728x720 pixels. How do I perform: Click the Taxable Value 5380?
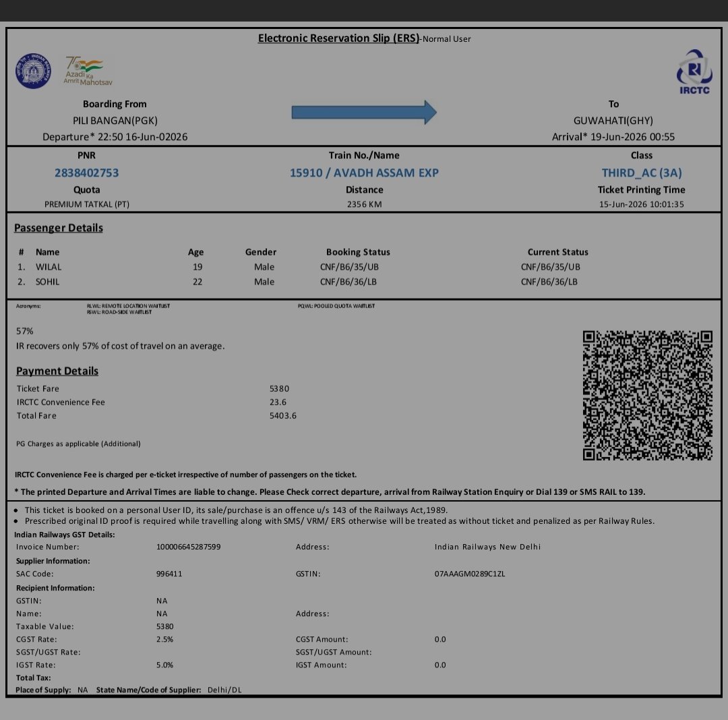click(x=165, y=626)
